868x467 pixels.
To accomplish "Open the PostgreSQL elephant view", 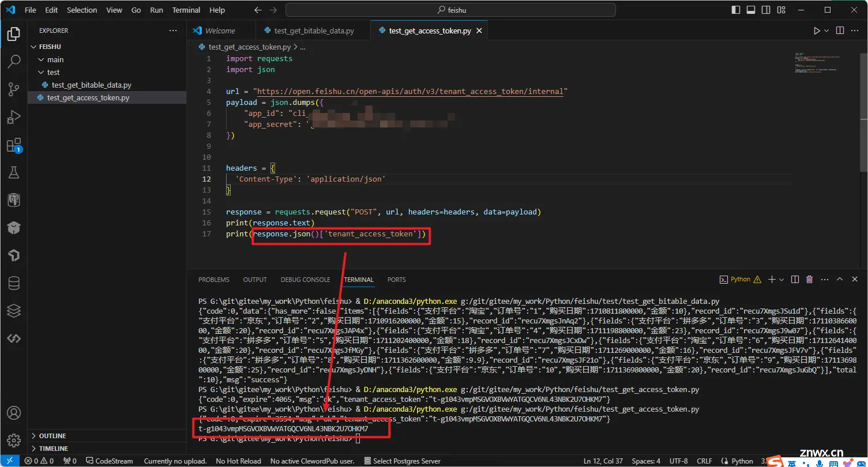I will coord(13,200).
